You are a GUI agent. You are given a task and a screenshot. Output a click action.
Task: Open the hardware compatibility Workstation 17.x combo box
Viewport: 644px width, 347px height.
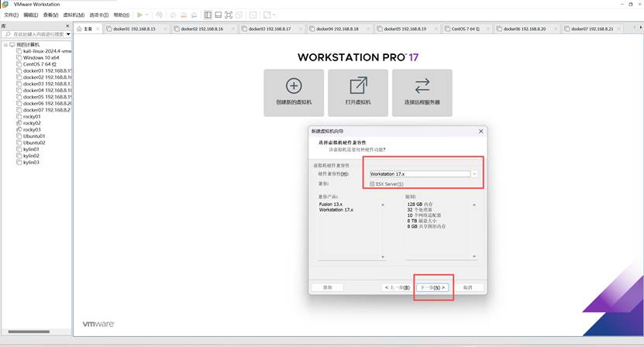[x=423, y=173]
